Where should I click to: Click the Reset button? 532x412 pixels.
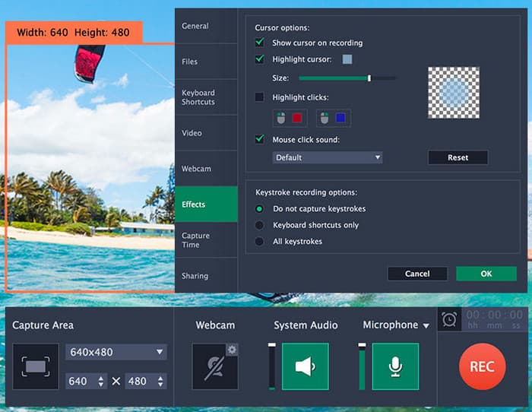click(458, 157)
